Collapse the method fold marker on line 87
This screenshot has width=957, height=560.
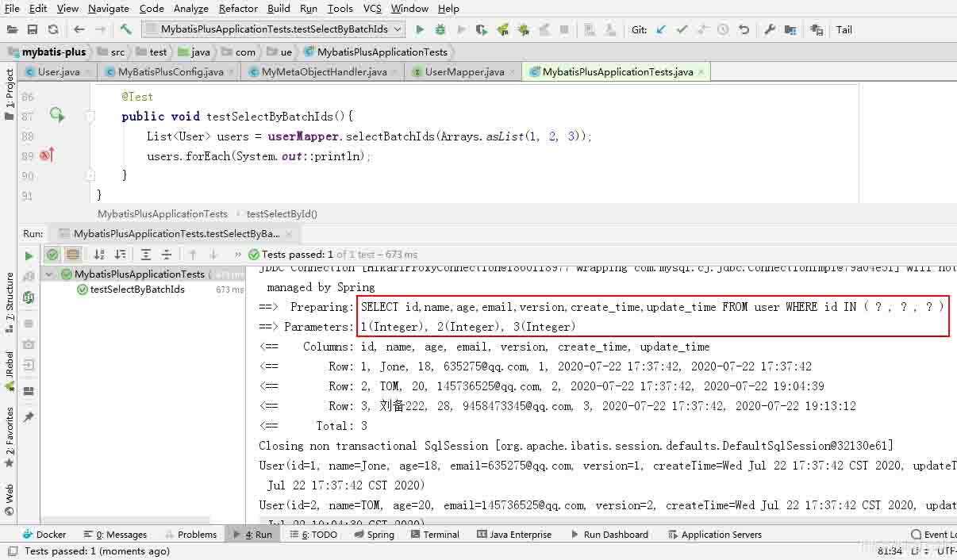click(90, 116)
